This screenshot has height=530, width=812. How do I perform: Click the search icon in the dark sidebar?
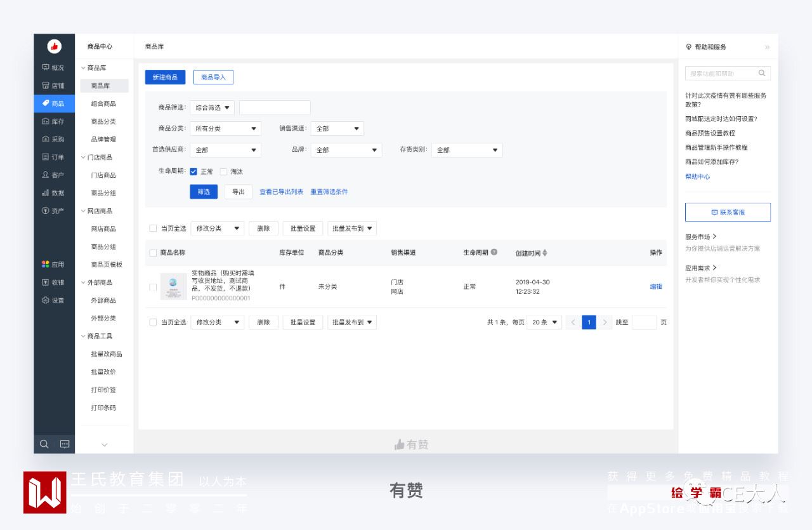click(x=44, y=444)
